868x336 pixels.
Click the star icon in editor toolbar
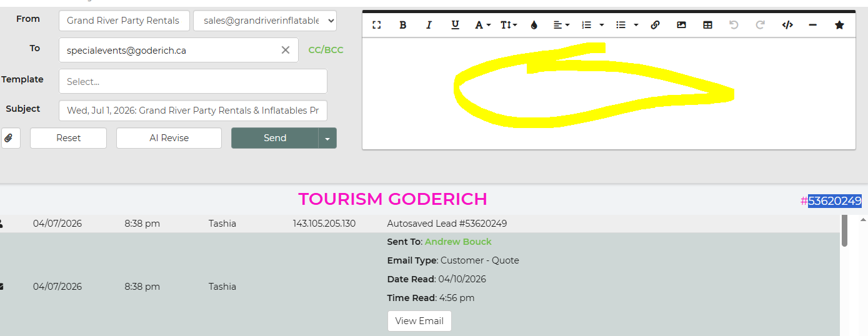coord(839,25)
